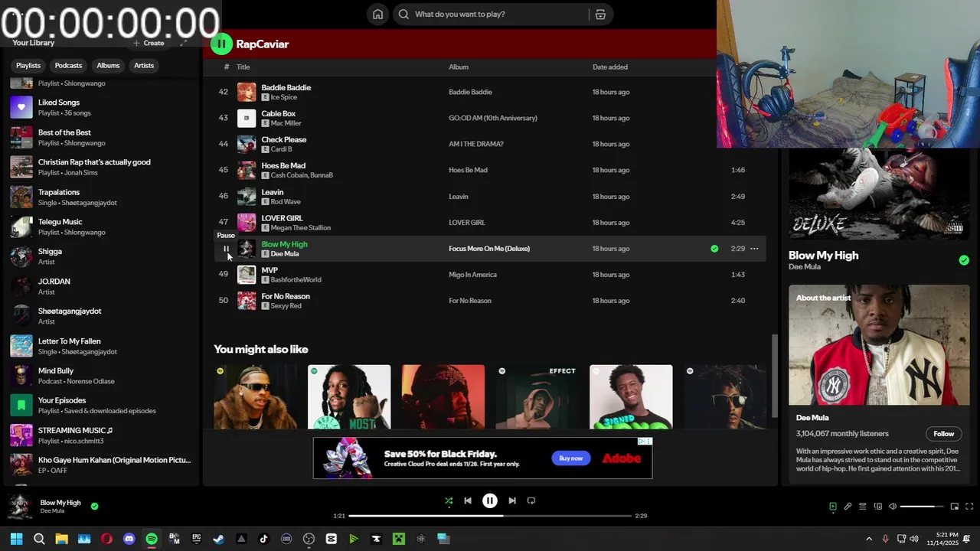Open the Windows Start menu
This screenshot has height=551, width=980.
point(16,539)
